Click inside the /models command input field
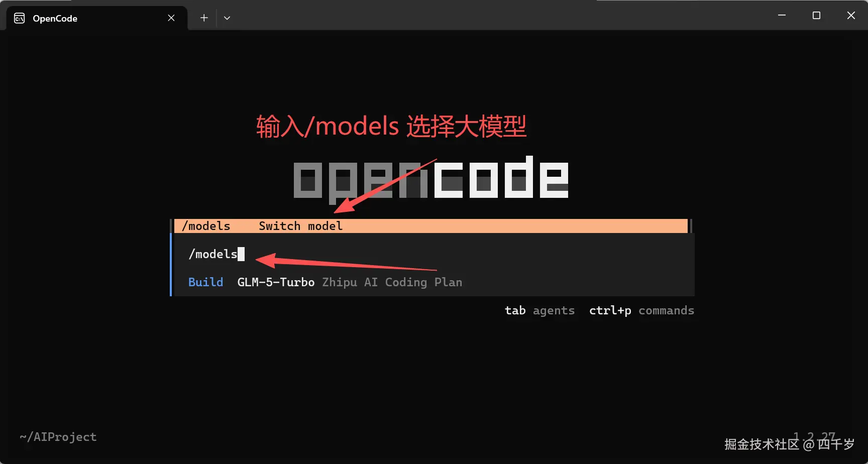 tap(213, 254)
